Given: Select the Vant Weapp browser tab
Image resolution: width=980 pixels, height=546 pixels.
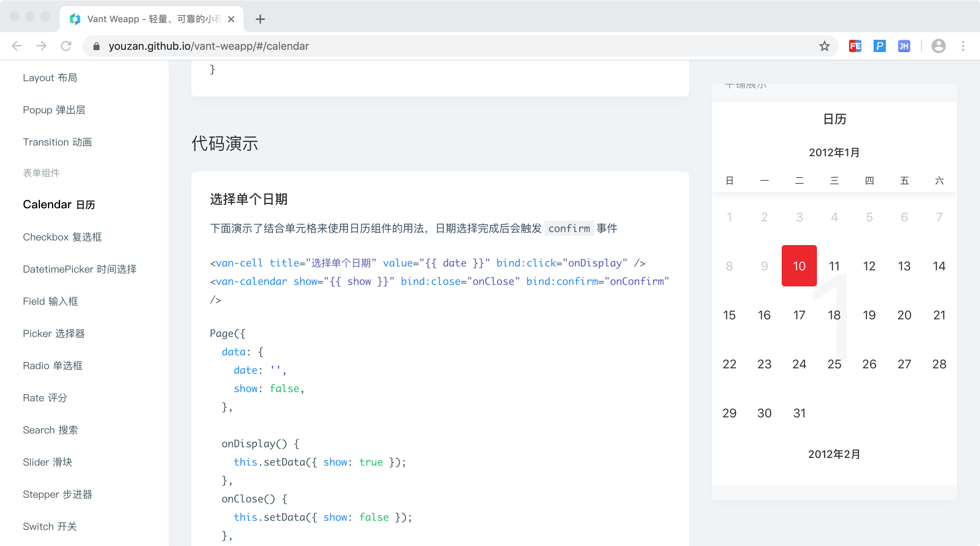Looking at the screenshot, I should 149,19.
